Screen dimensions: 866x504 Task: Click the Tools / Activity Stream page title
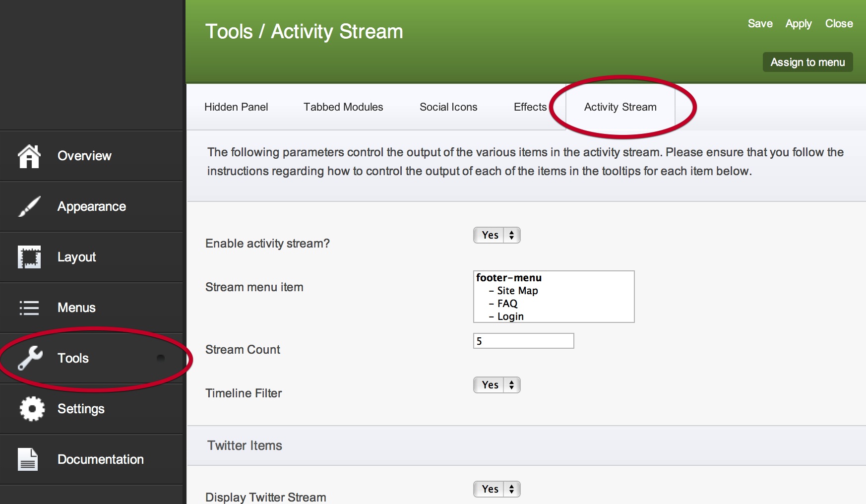click(304, 32)
